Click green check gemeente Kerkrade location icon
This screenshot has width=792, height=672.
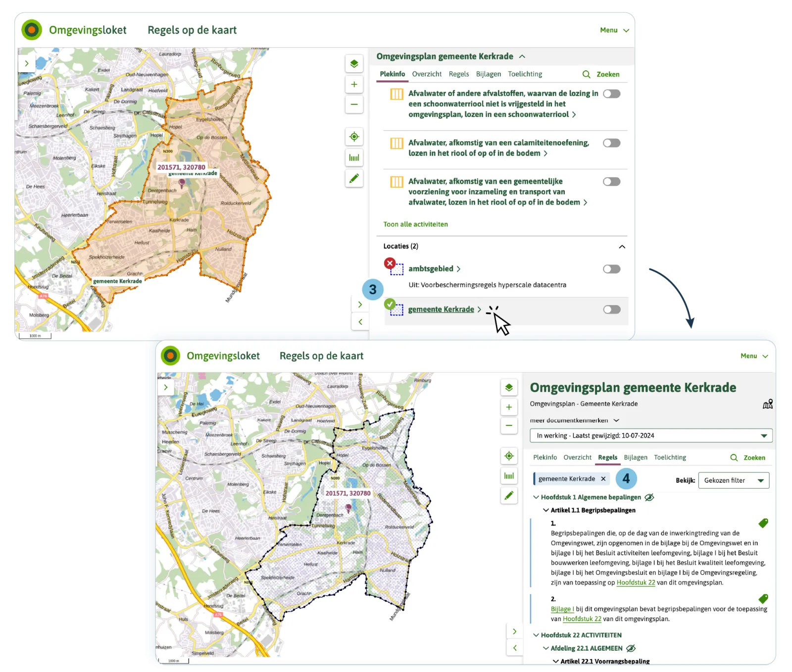tap(390, 304)
